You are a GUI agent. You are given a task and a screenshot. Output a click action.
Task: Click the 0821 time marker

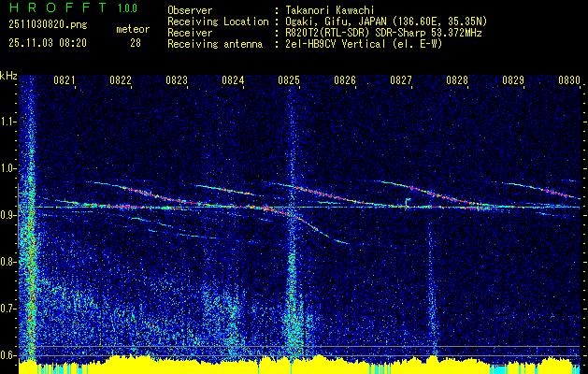[x=65, y=80]
